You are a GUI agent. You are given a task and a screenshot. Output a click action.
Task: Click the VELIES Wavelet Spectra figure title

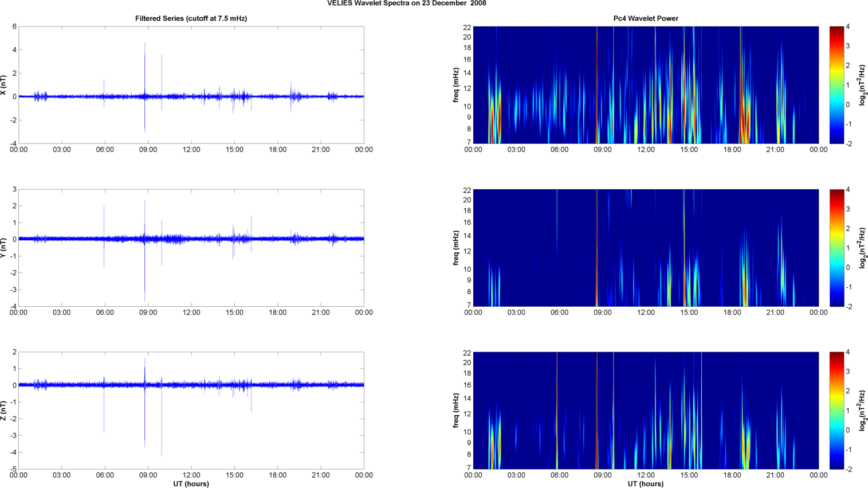(406, 3)
